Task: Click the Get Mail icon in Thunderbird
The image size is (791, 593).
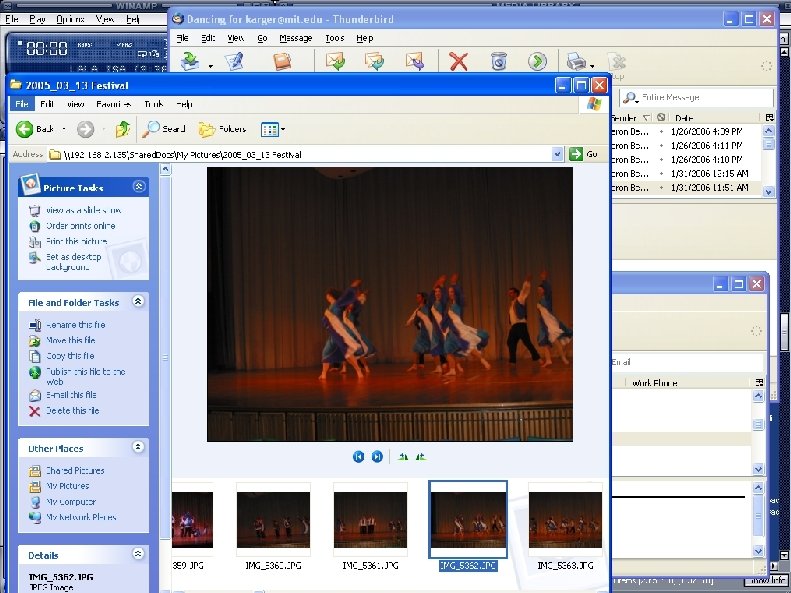Action: (x=190, y=62)
